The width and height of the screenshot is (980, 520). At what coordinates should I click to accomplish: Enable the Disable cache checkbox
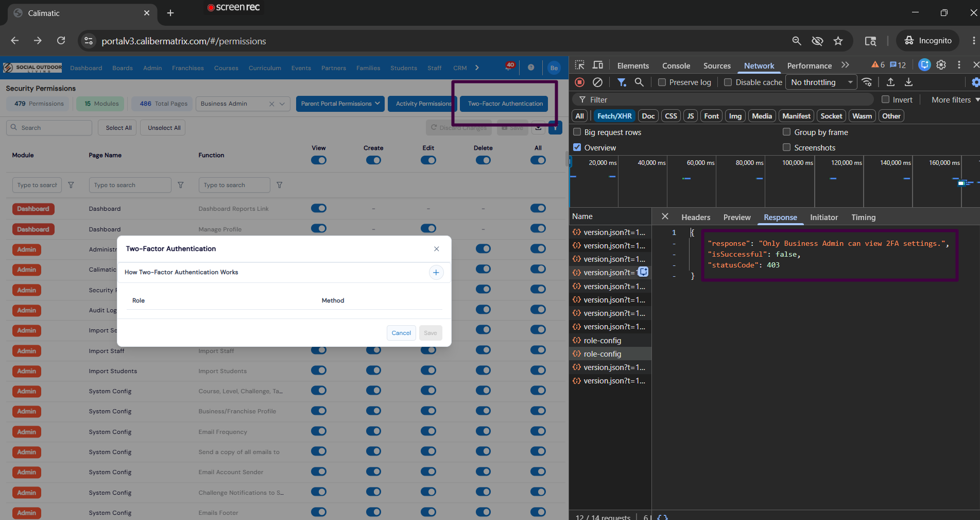tap(728, 82)
